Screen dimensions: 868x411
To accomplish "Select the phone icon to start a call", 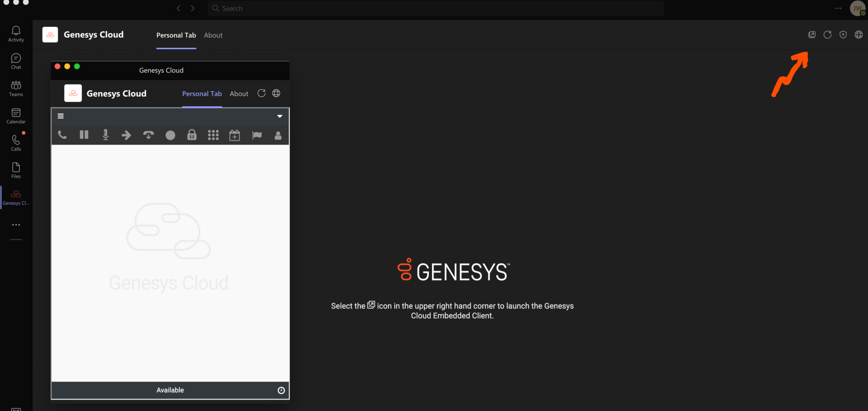I will (62, 135).
